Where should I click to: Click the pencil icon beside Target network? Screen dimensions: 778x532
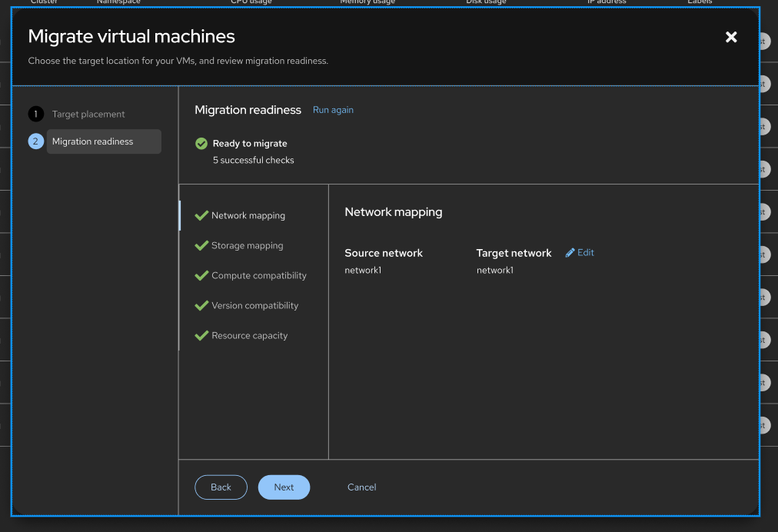point(570,253)
